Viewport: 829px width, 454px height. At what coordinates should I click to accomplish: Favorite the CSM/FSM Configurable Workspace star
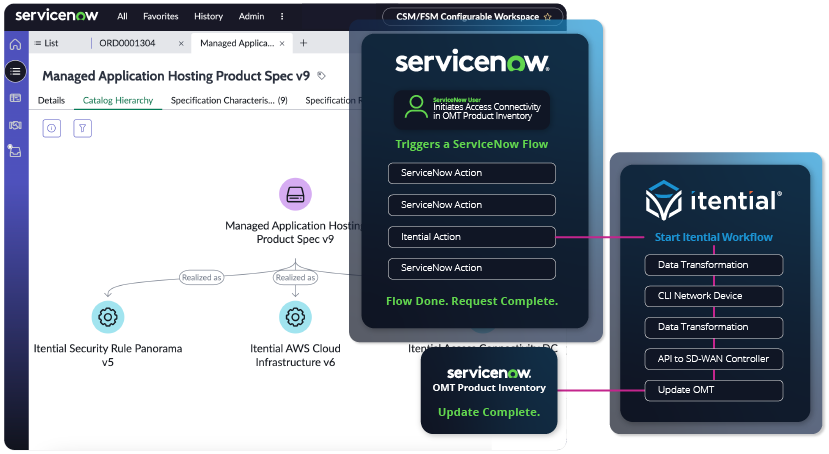point(547,17)
